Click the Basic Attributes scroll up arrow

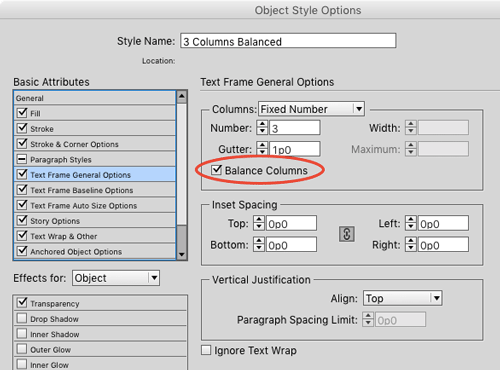point(182,97)
